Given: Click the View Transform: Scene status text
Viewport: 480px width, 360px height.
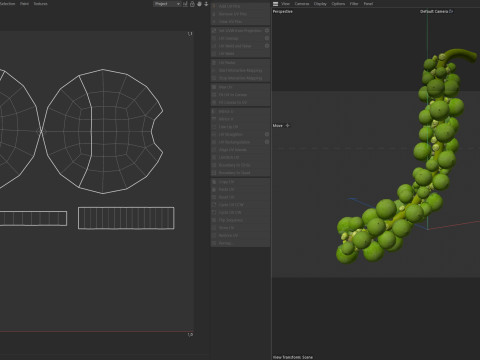Looking at the screenshot, I should [293, 357].
